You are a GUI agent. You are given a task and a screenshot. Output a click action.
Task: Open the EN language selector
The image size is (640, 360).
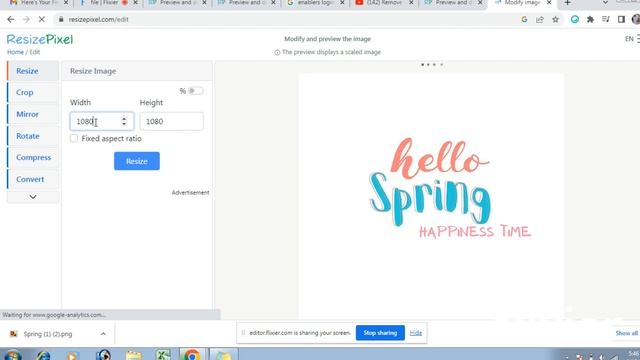(629, 39)
